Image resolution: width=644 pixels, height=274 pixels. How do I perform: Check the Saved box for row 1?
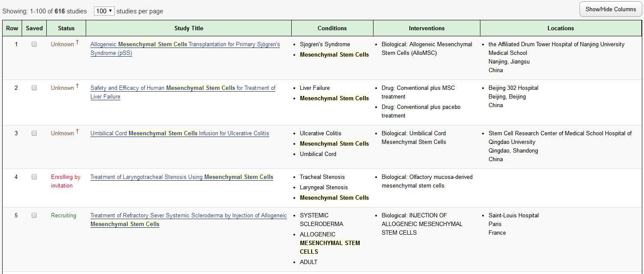tap(34, 44)
